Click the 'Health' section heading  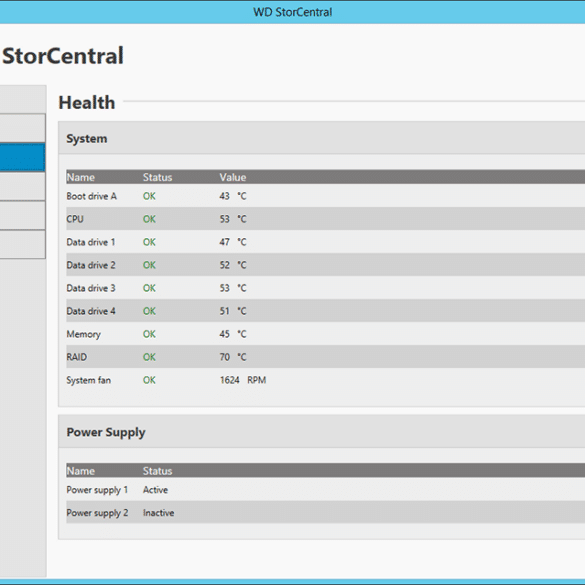point(87,103)
